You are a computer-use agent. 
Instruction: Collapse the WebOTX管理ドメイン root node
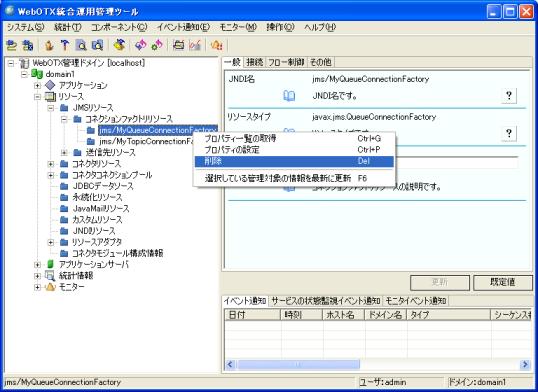pyautogui.click(x=11, y=63)
